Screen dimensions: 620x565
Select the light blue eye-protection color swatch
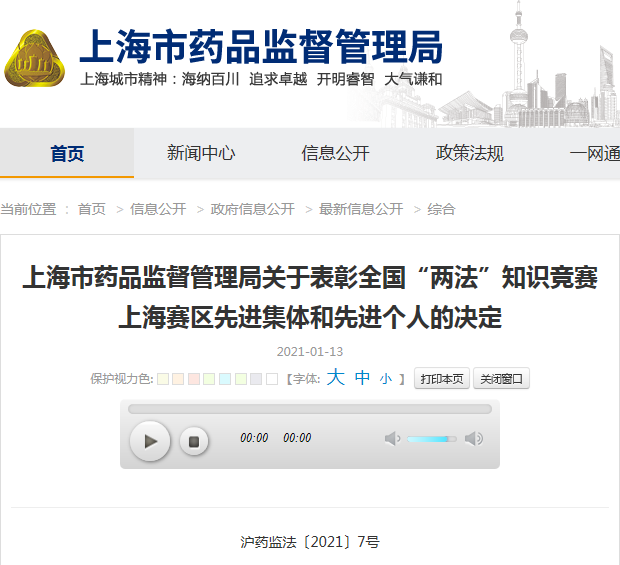pos(225,379)
